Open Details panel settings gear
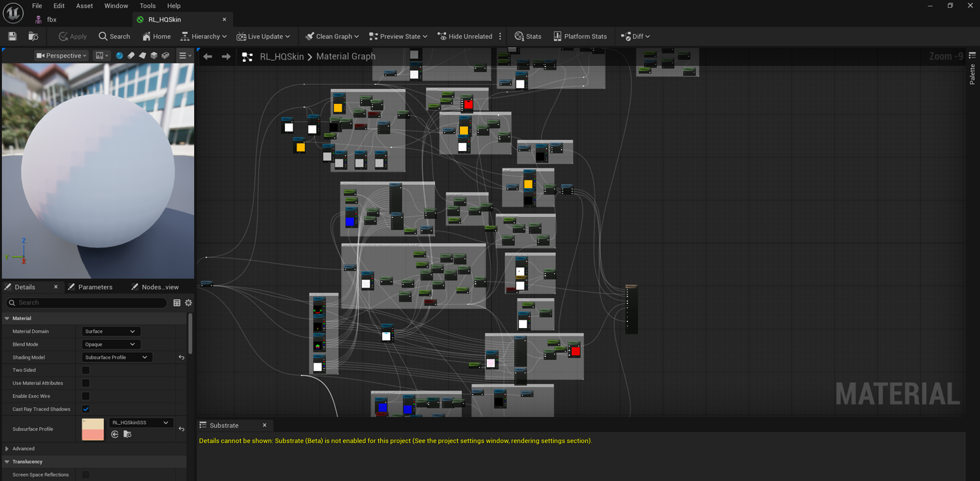This screenshot has width=980, height=481. (189, 303)
